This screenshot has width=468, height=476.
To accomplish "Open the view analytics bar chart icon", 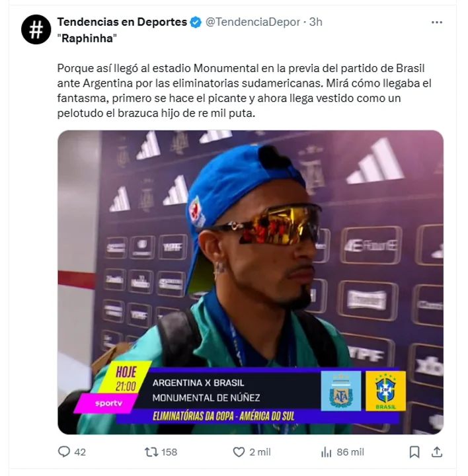I will pos(327,452).
